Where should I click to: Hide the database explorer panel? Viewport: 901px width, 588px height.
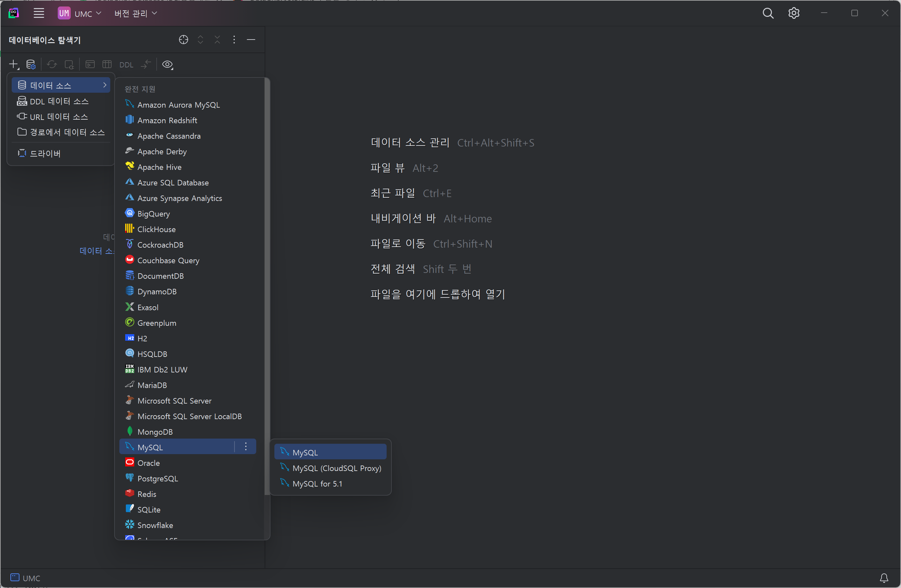pos(251,40)
